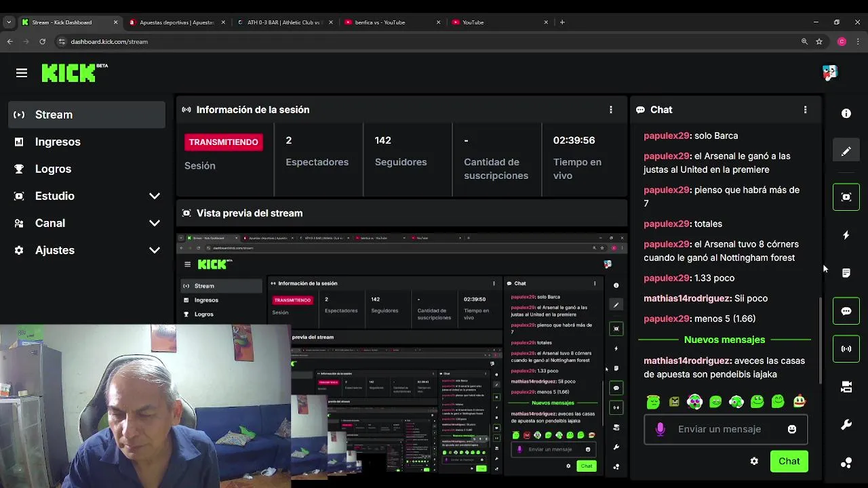Bookmark this page star icon

click(819, 41)
